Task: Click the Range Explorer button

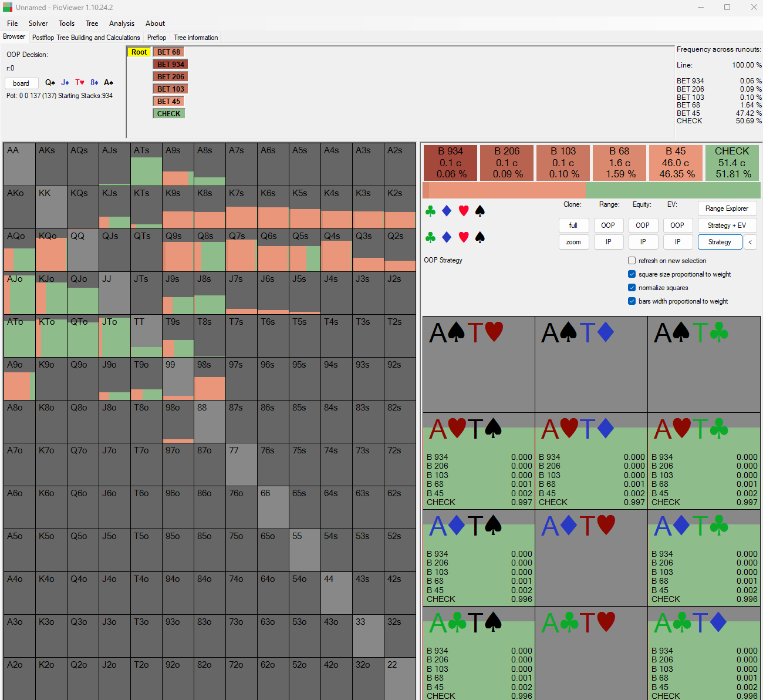Action: 727,208
